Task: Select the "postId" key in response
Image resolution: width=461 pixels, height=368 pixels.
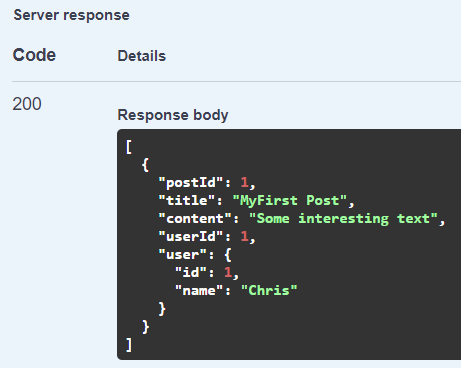Action: point(190,183)
